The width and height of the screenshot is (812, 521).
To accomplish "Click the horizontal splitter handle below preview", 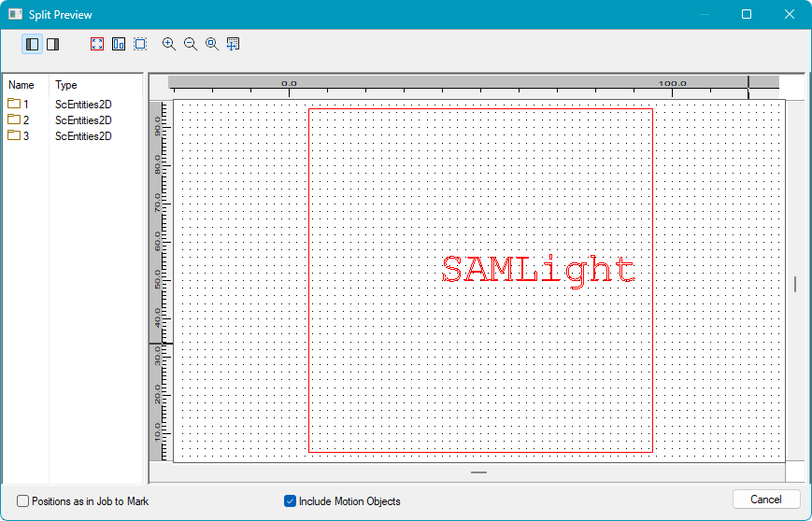I will click(x=478, y=472).
